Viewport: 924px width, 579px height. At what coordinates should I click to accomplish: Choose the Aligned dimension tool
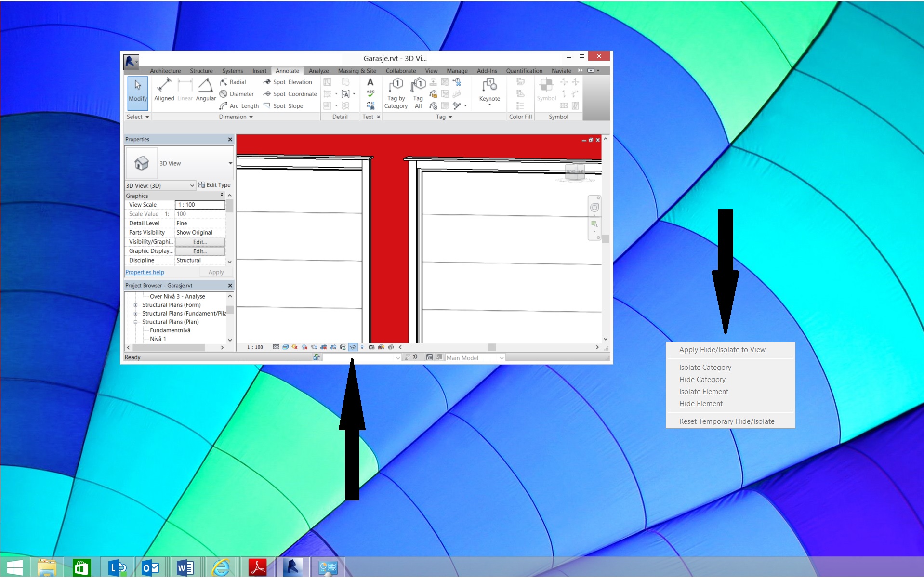tap(164, 90)
